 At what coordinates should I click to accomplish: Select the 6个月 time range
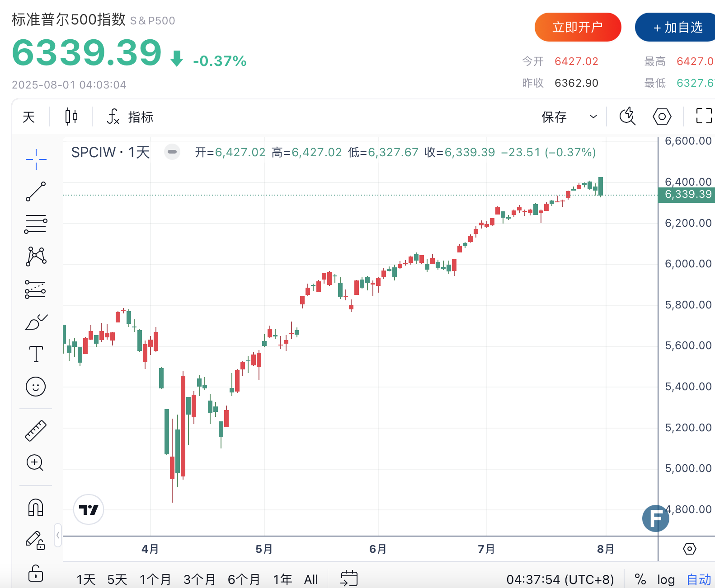coord(244,579)
